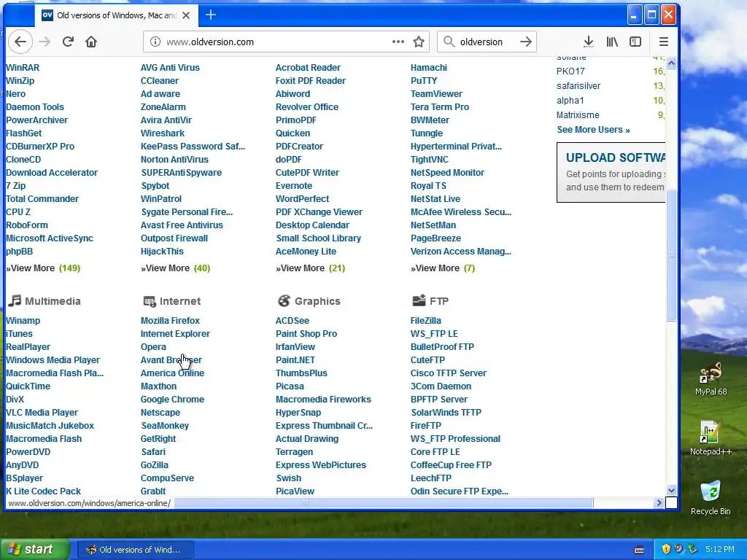Open the FileZilla link
The width and height of the screenshot is (747, 560).
426,321
